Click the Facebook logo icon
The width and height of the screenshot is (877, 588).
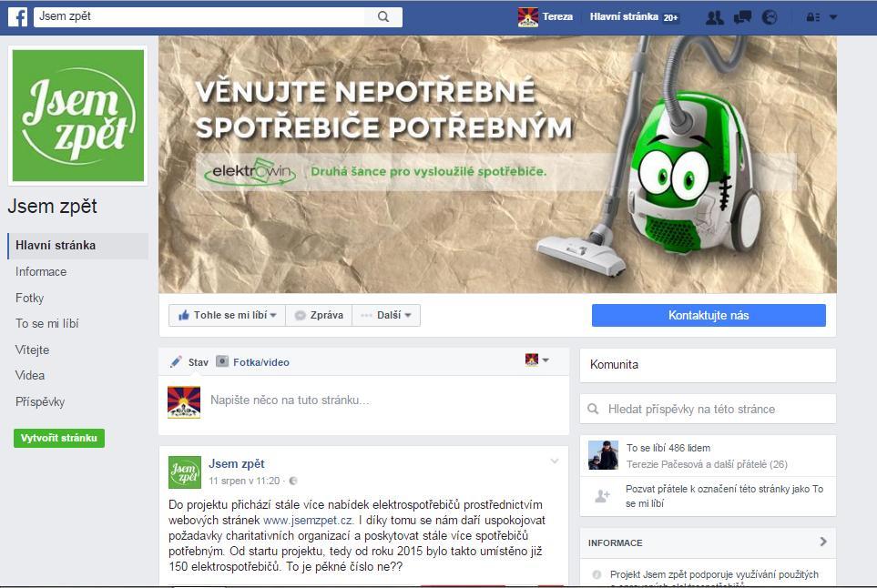click(18, 16)
